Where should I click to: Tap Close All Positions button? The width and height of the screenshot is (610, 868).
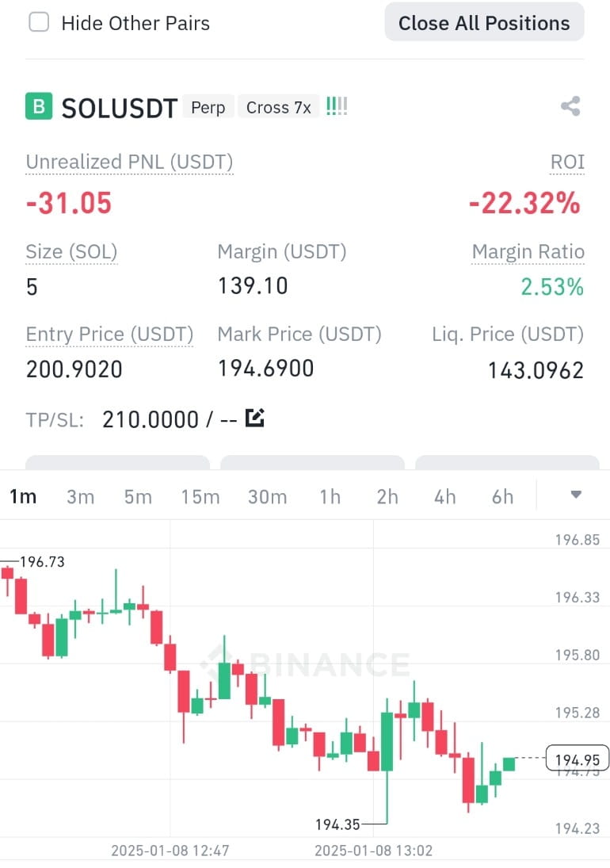[x=484, y=23]
